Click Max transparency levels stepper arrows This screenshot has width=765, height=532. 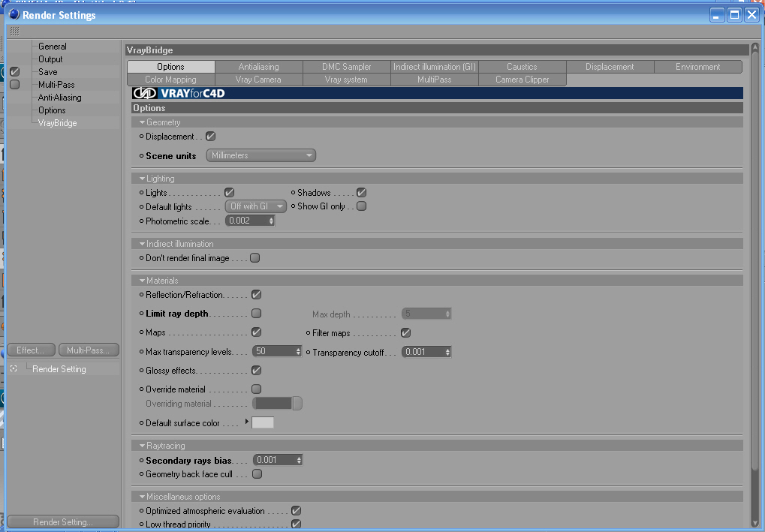click(298, 352)
